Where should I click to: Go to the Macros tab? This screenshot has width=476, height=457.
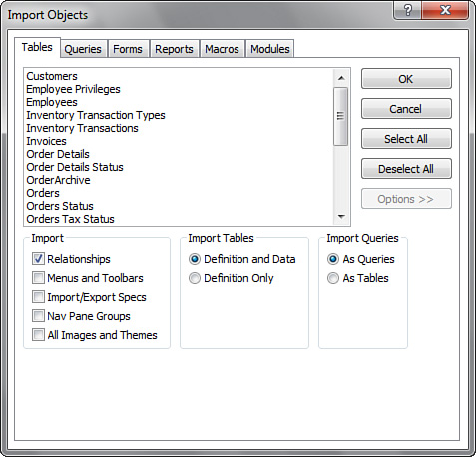[222, 49]
